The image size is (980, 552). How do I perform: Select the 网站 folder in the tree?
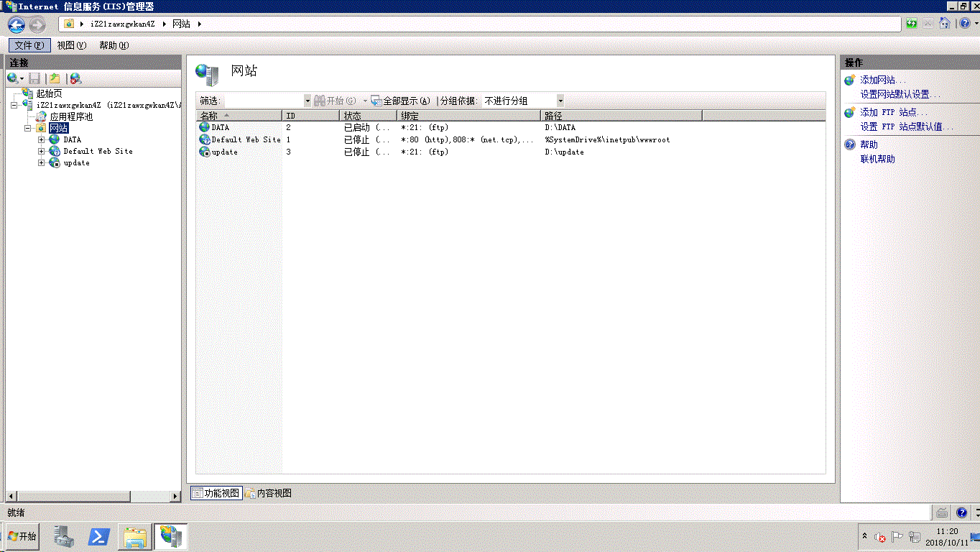tap(59, 128)
